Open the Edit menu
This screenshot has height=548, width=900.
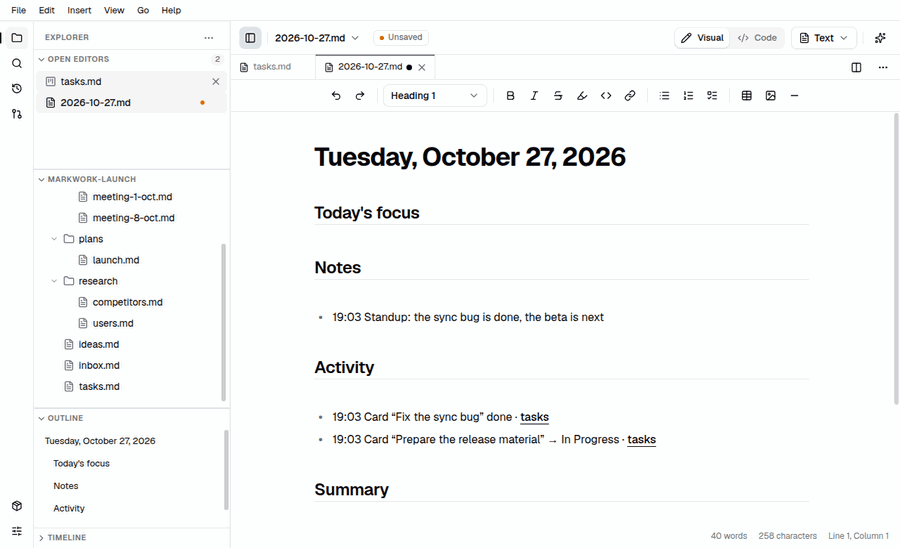pos(46,10)
